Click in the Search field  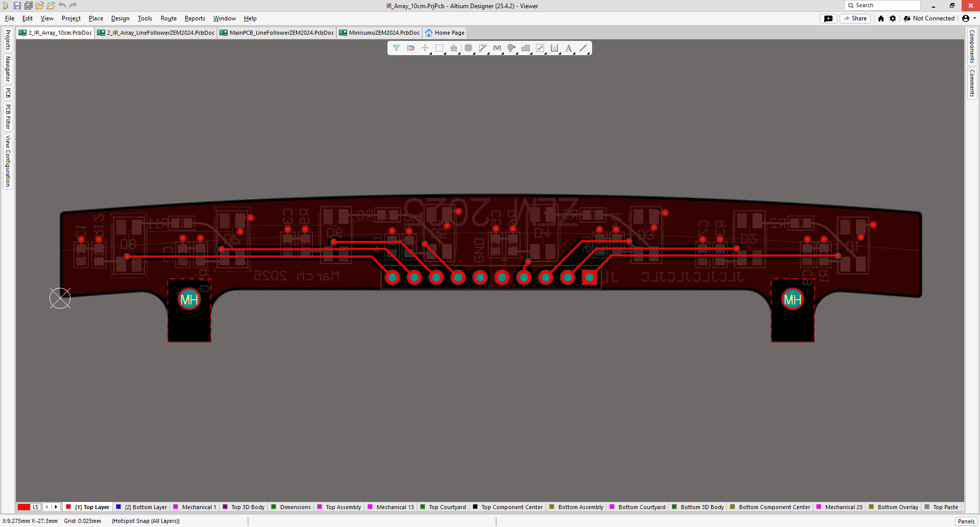coord(883,5)
